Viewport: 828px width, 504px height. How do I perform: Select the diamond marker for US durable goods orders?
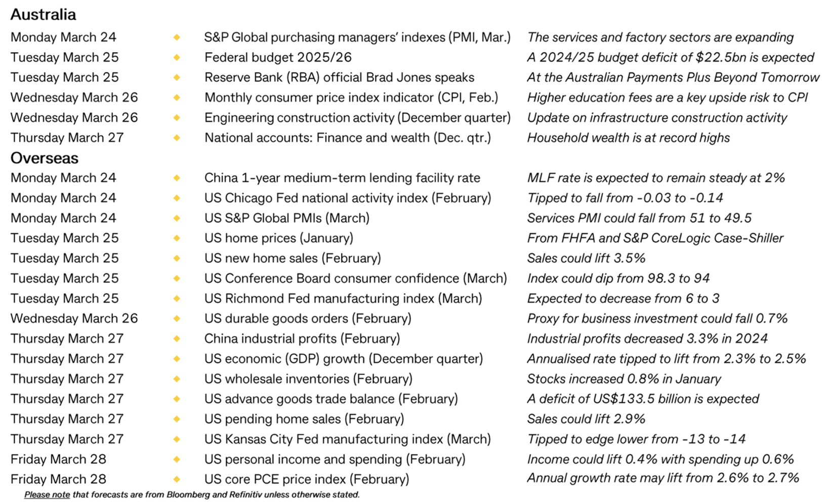tap(177, 319)
